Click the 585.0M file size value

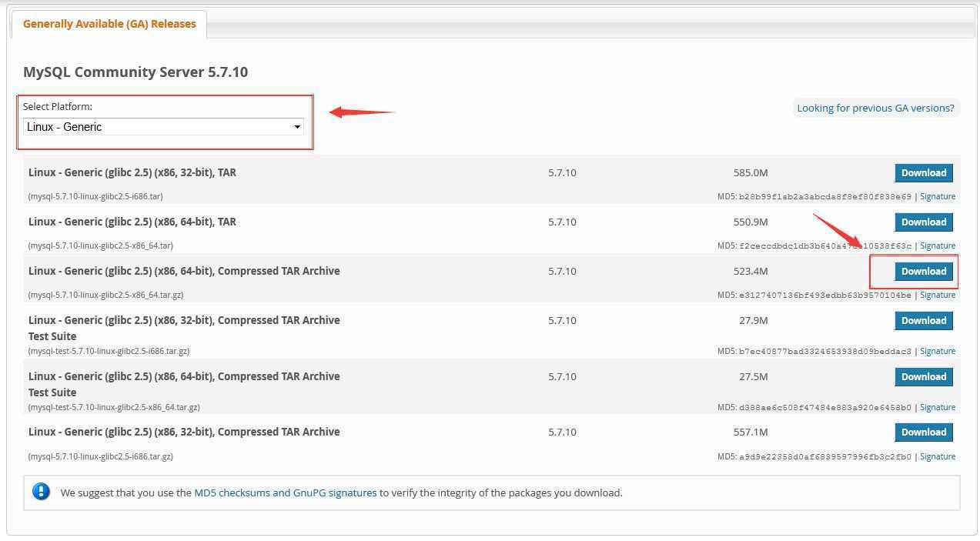click(751, 173)
